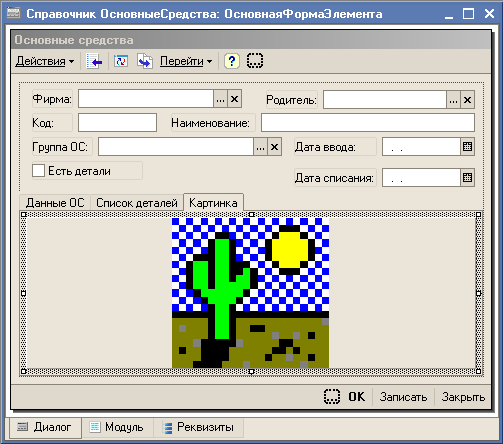Click the Родитель label
The width and height of the screenshot is (503, 444).
(291, 100)
